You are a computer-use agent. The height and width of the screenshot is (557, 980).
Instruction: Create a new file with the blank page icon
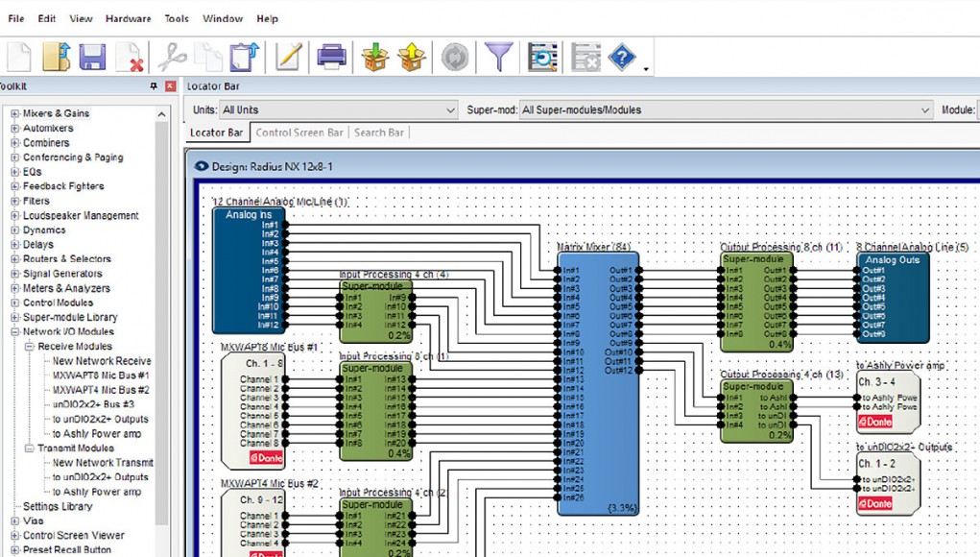tap(19, 57)
